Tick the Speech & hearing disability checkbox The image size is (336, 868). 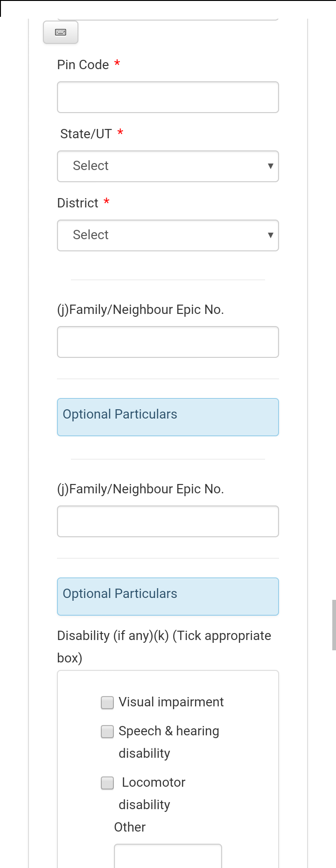pyautogui.click(x=107, y=732)
